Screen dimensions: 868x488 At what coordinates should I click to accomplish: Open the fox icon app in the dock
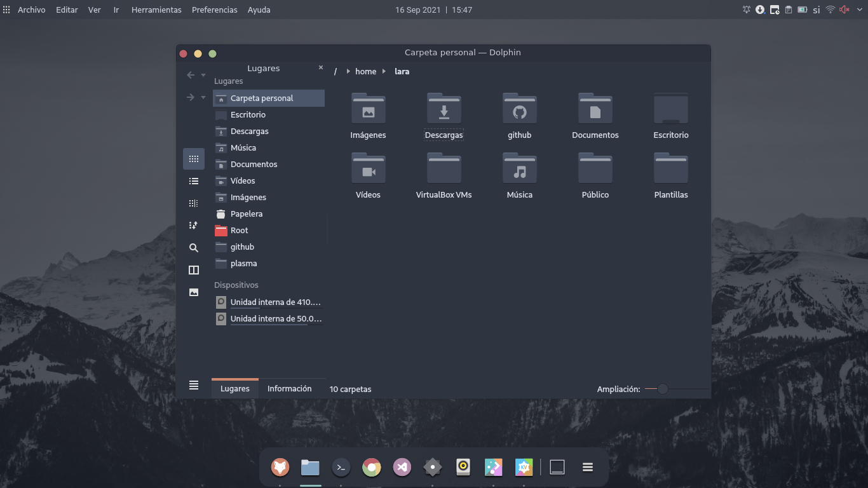[x=280, y=468]
